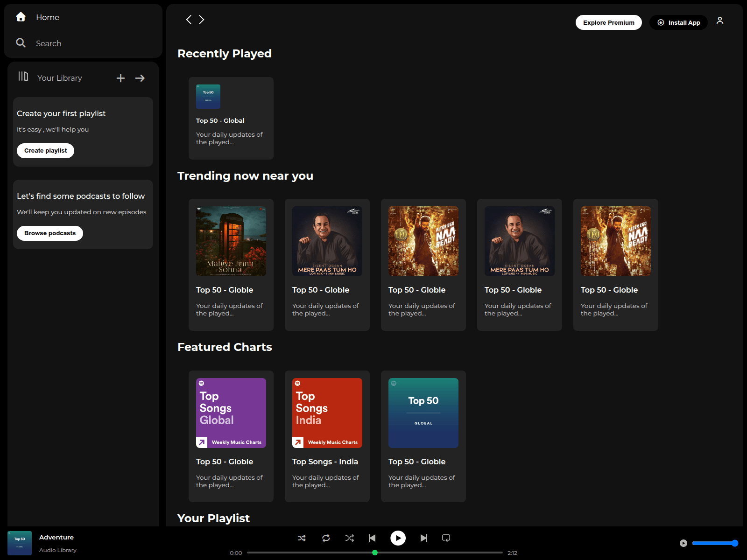Toggle the bold shuffle icon left of repeat
The image size is (747, 560).
[302, 538]
